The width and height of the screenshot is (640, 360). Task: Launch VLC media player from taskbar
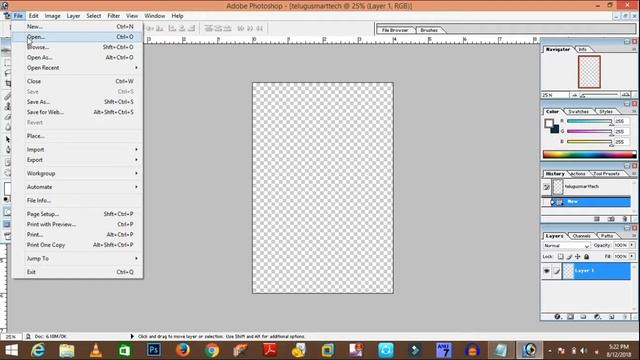point(96,350)
